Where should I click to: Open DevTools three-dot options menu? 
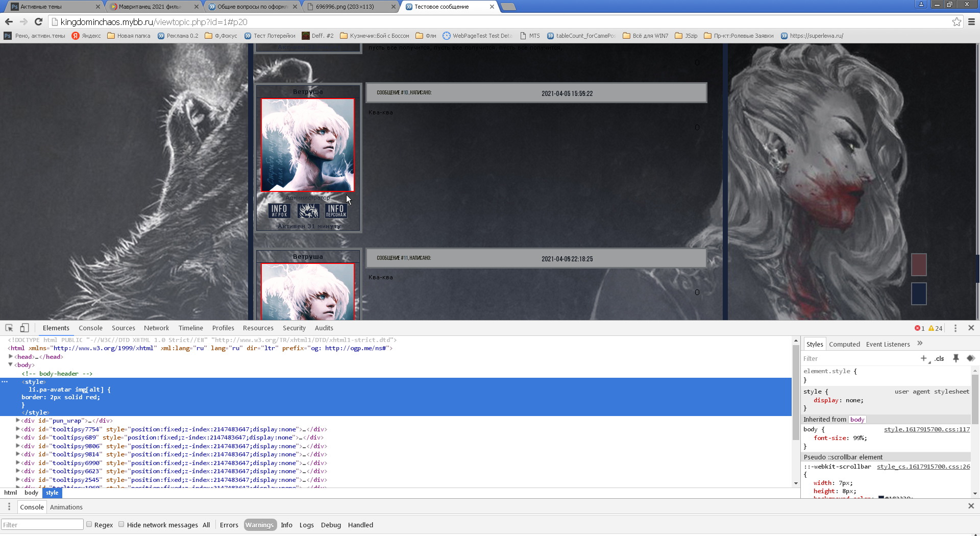coord(955,328)
